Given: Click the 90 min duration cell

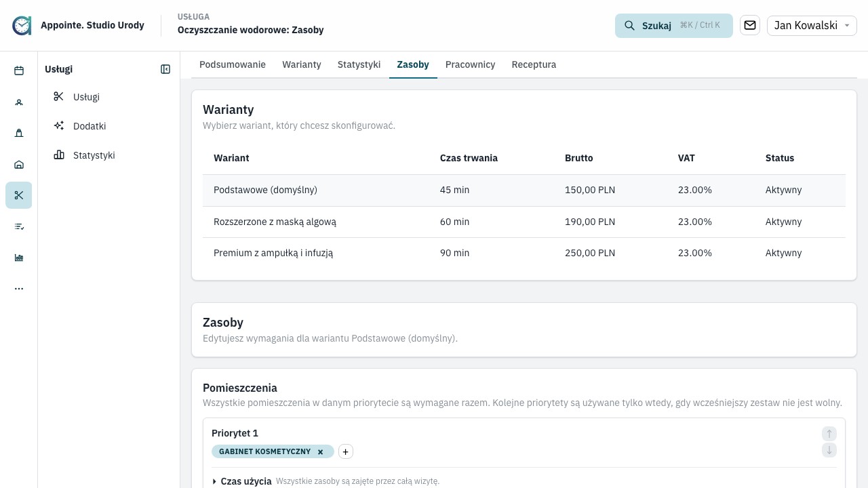Looking at the screenshot, I should [x=454, y=253].
